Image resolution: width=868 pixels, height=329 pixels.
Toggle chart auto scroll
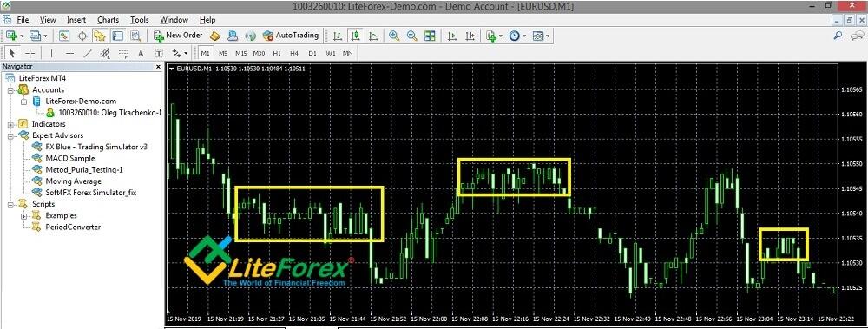point(452,36)
